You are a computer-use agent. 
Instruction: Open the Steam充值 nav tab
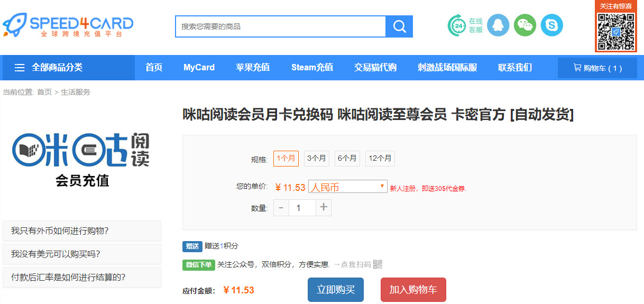[312, 68]
